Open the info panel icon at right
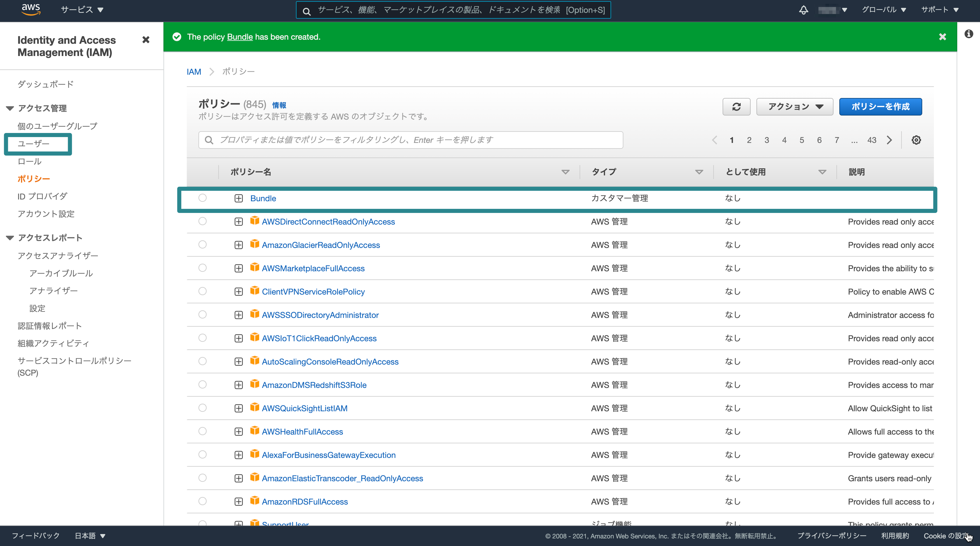The width and height of the screenshot is (980, 546). click(x=969, y=34)
